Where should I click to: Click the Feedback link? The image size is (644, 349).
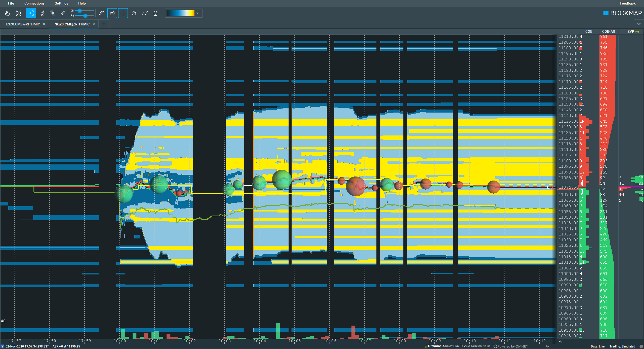click(x=627, y=3)
